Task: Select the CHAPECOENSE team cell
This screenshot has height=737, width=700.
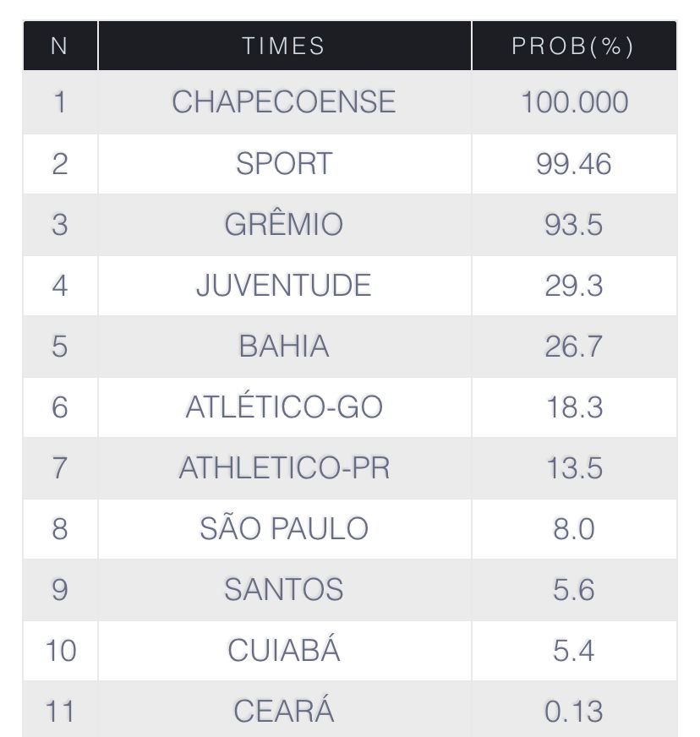Action: point(284,102)
